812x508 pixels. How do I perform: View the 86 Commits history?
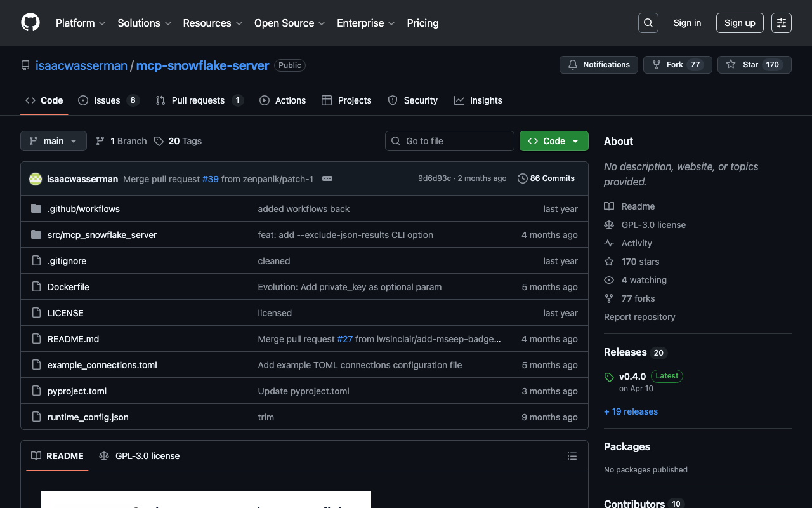click(546, 178)
